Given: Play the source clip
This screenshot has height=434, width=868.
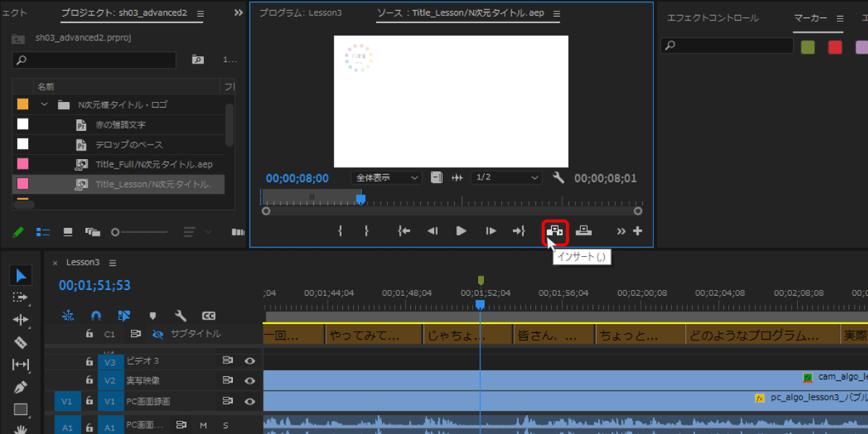Looking at the screenshot, I should tap(461, 231).
